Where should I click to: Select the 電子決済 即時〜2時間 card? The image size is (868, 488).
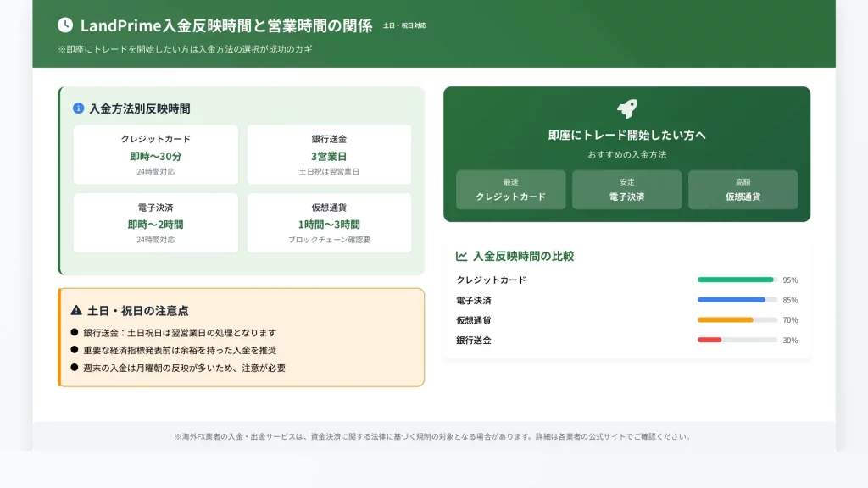pyautogui.click(x=156, y=223)
